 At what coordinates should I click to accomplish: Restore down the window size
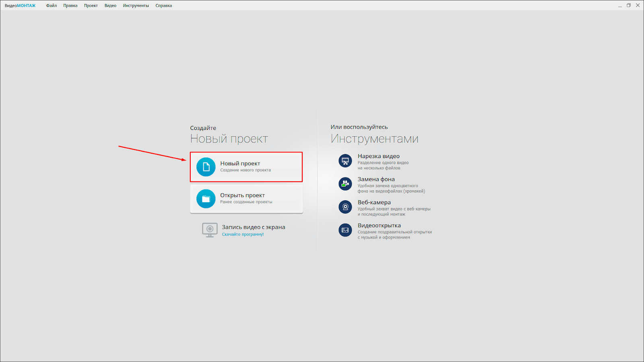pyautogui.click(x=629, y=6)
